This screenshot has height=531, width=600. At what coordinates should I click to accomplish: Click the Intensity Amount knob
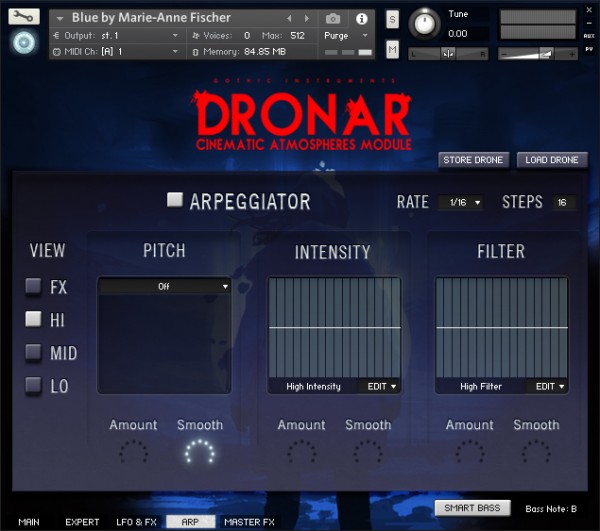coord(302,452)
